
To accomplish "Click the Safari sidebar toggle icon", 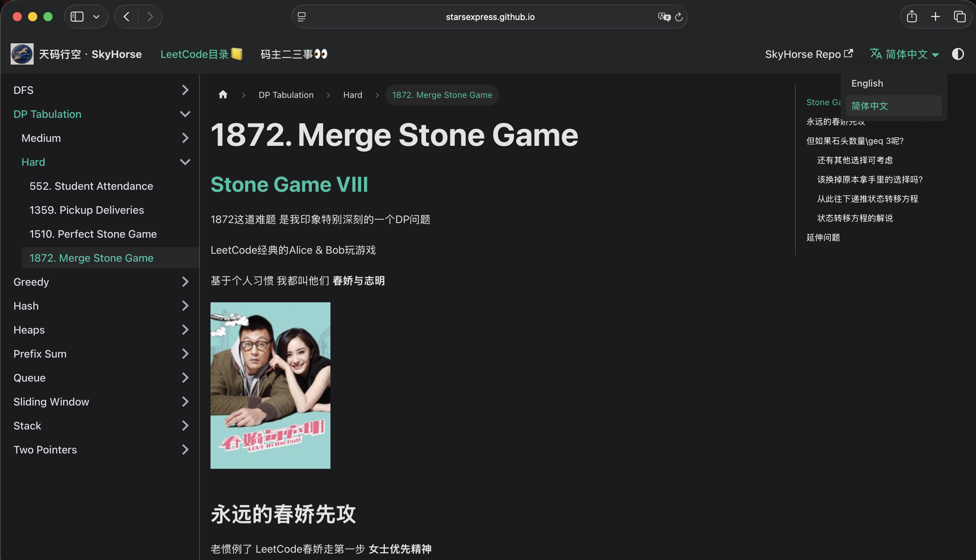I will tap(77, 17).
